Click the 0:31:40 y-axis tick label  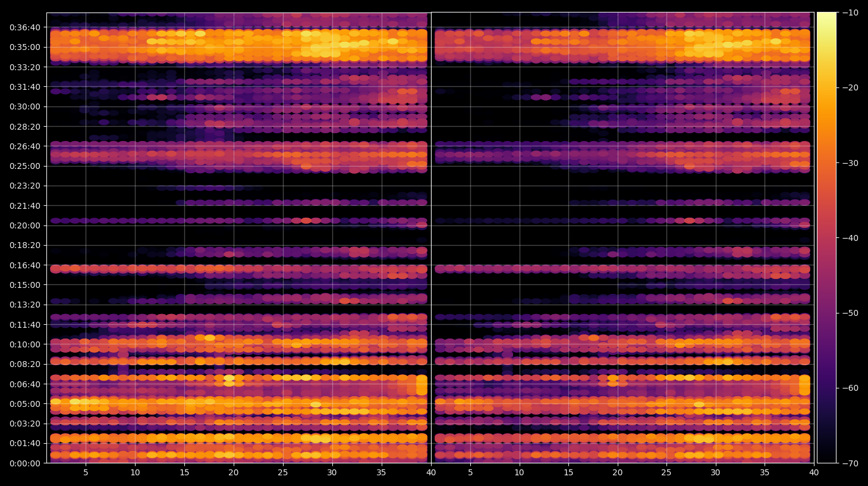tap(25, 87)
